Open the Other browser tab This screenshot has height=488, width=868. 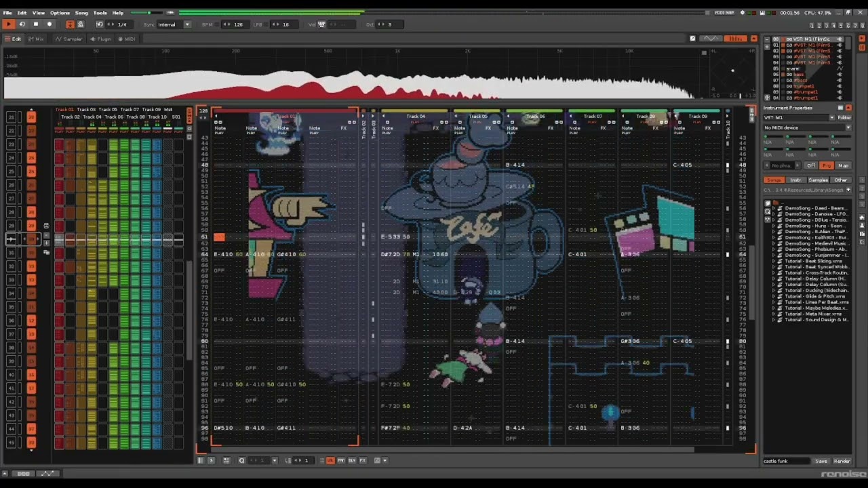(x=841, y=180)
